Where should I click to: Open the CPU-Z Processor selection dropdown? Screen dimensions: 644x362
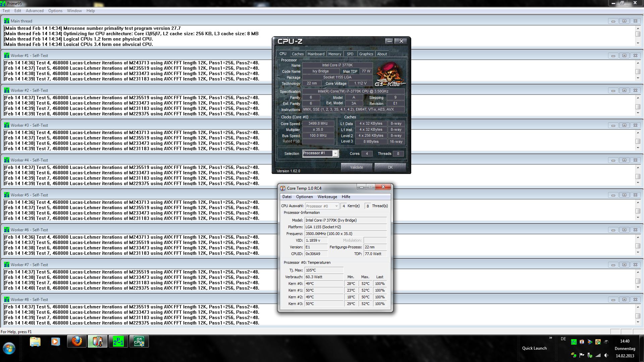point(335,154)
